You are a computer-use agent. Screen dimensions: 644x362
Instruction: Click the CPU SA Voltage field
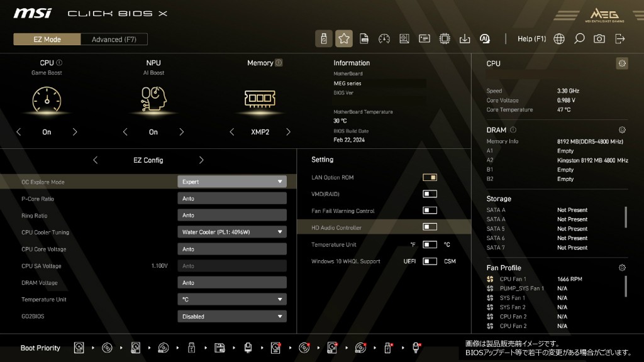pos(232,266)
